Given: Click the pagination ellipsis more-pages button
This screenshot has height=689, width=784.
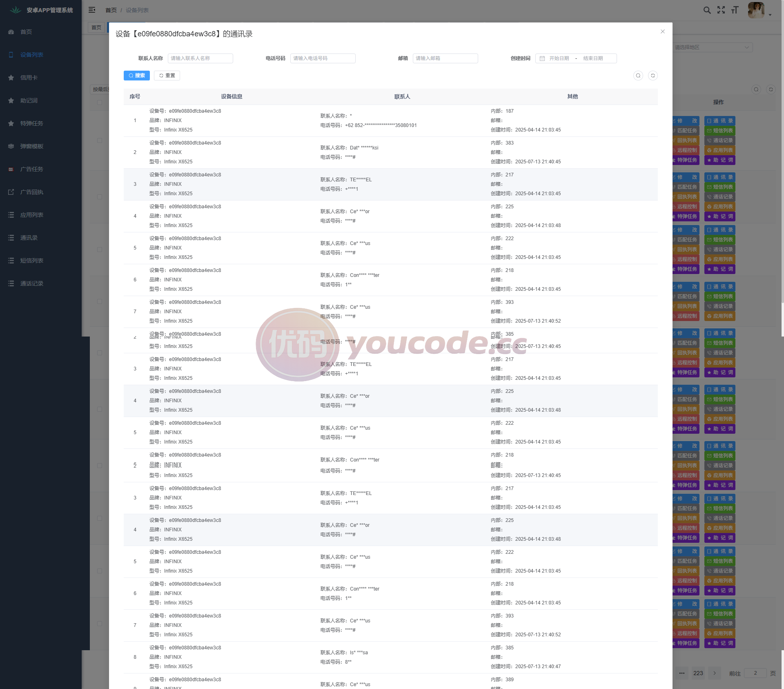Looking at the screenshot, I should [x=682, y=673].
